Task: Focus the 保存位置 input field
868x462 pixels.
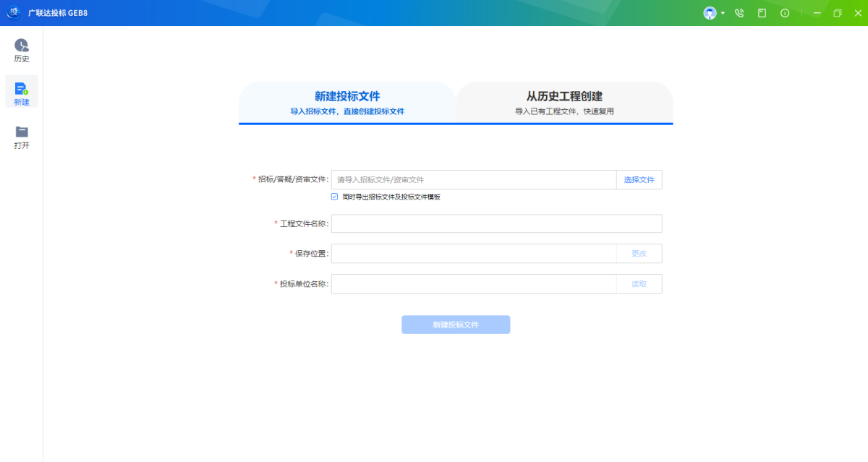Action: 474,254
